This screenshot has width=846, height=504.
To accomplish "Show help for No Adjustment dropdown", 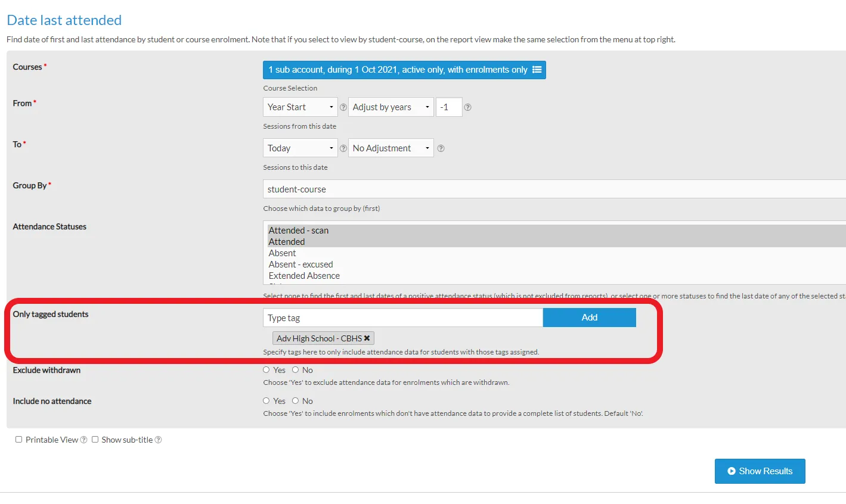I will pos(441,148).
